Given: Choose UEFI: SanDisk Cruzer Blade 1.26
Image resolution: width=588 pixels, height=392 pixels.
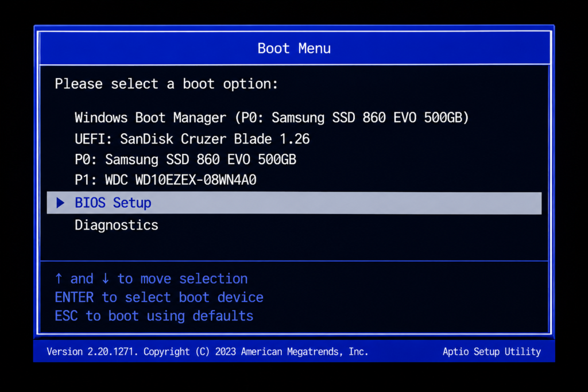Looking at the screenshot, I should click(x=192, y=139).
